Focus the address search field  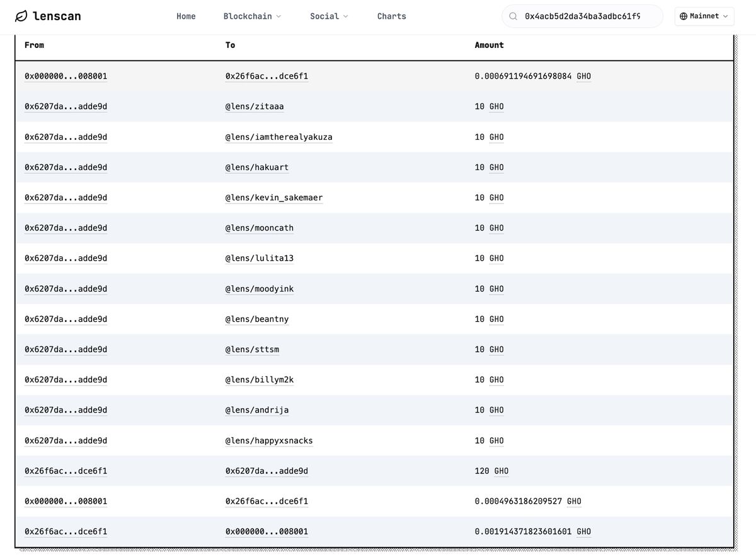(x=582, y=16)
